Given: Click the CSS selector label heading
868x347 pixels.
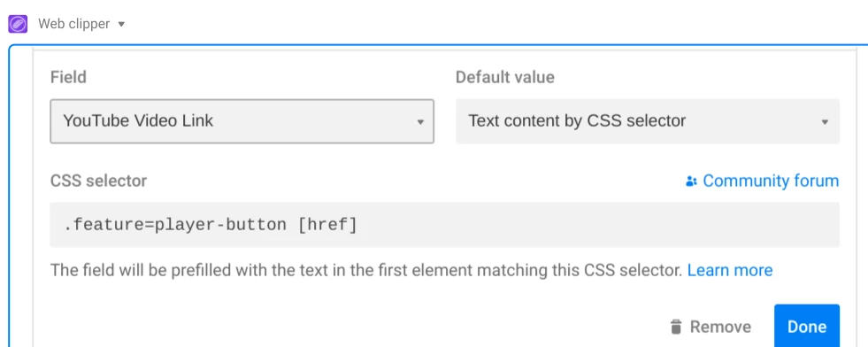Looking at the screenshot, I should tap(98, 181).
